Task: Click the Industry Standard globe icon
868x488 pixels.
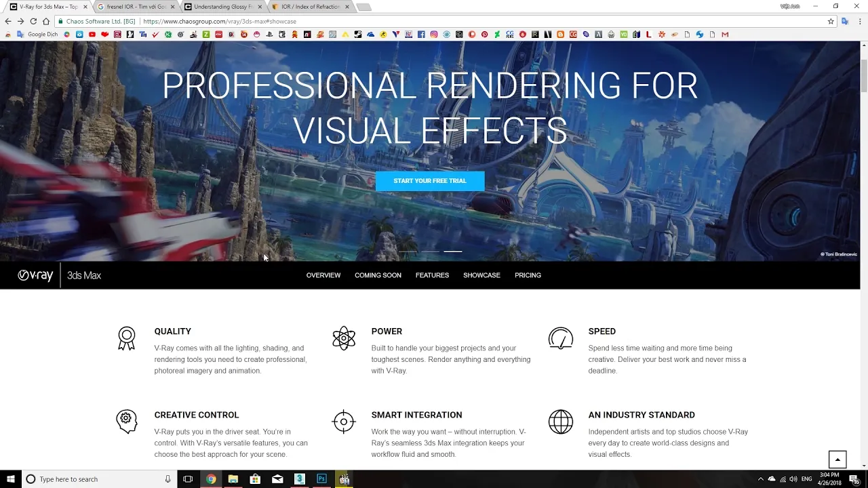Action: [x=561, y=422]
